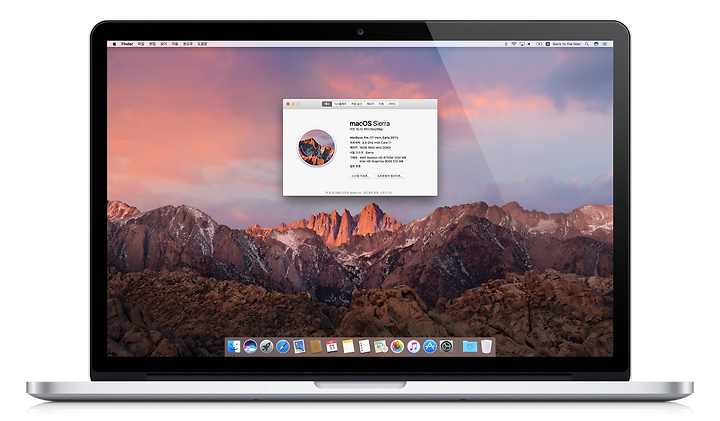Click the AirPlay display icon in menu bar
Viewport: 720px width, 421px height.
pos(522,44)
